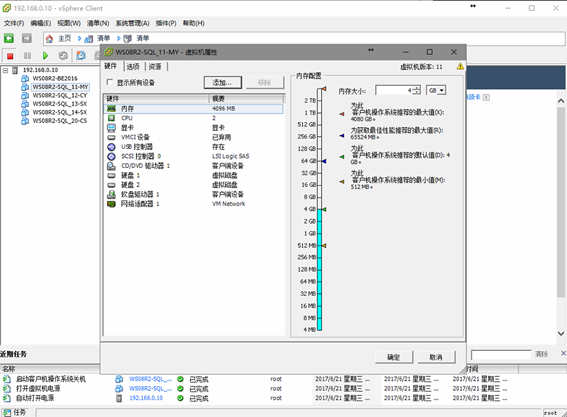Click the OK button in dialog
This screenshot has height=417, width=567.
pos(393,357)
